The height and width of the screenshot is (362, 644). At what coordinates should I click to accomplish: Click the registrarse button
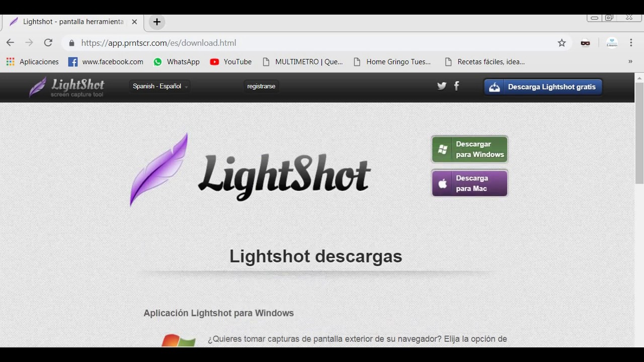tap(261, 86)
